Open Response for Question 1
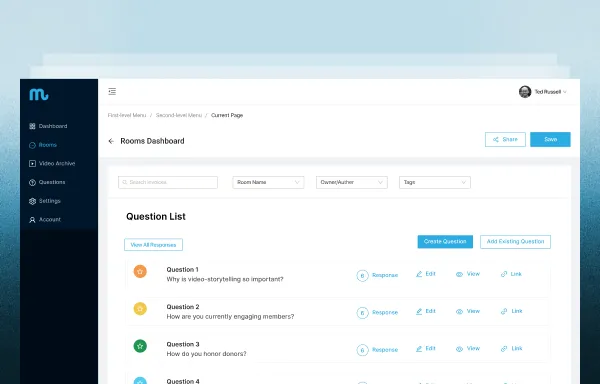 (x=385, y=275)
